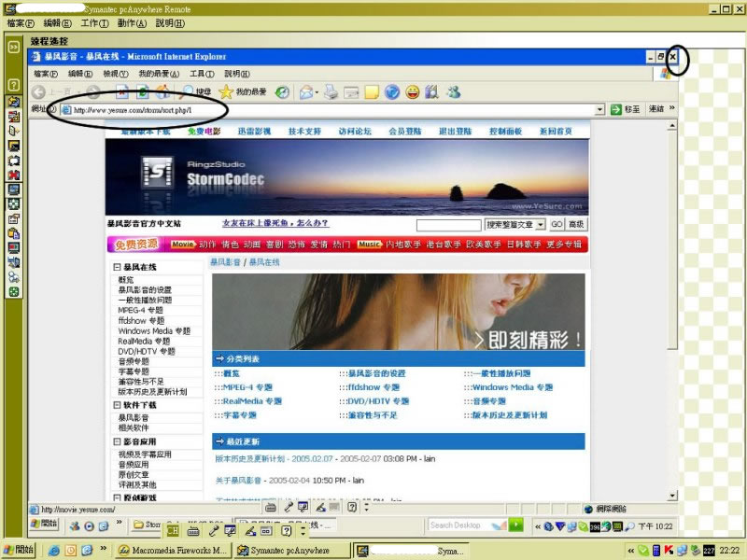Screen dimensions: 747x560
Task: Click the red K antivirus icon in system tray
Action: tap(669, 551)
